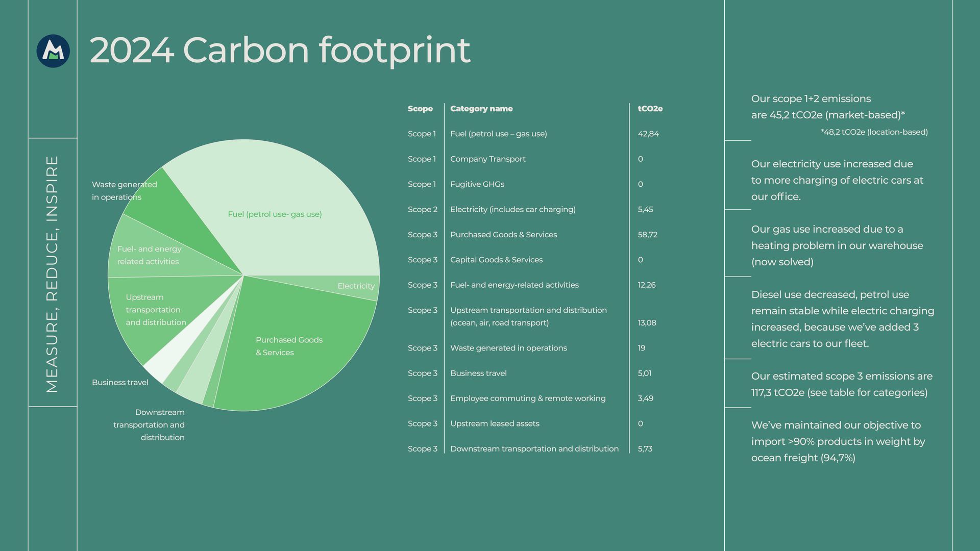The image size is (980, 551).
Task: Click the tCO2e column header
Action: click(650, 109)
